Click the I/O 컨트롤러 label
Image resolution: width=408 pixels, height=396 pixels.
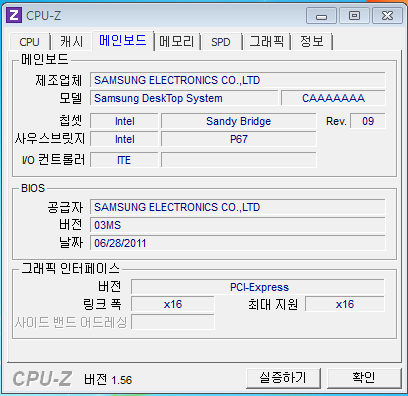(53, 160)
